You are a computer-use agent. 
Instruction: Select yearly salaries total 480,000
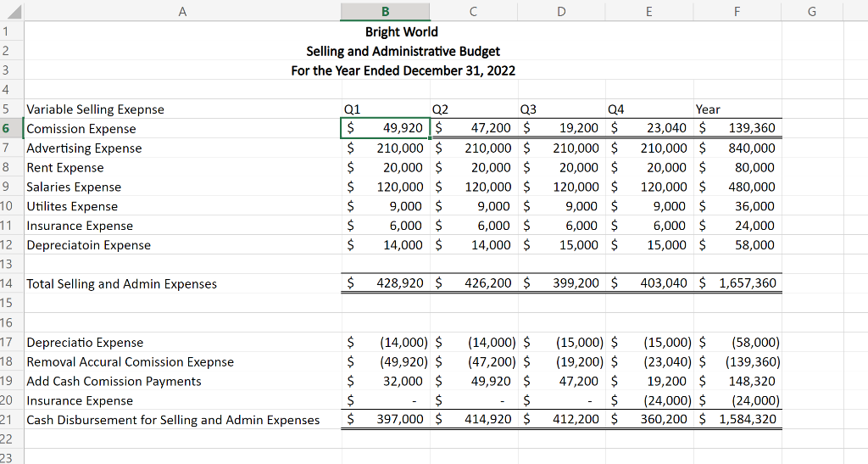[x=737, y=187]
